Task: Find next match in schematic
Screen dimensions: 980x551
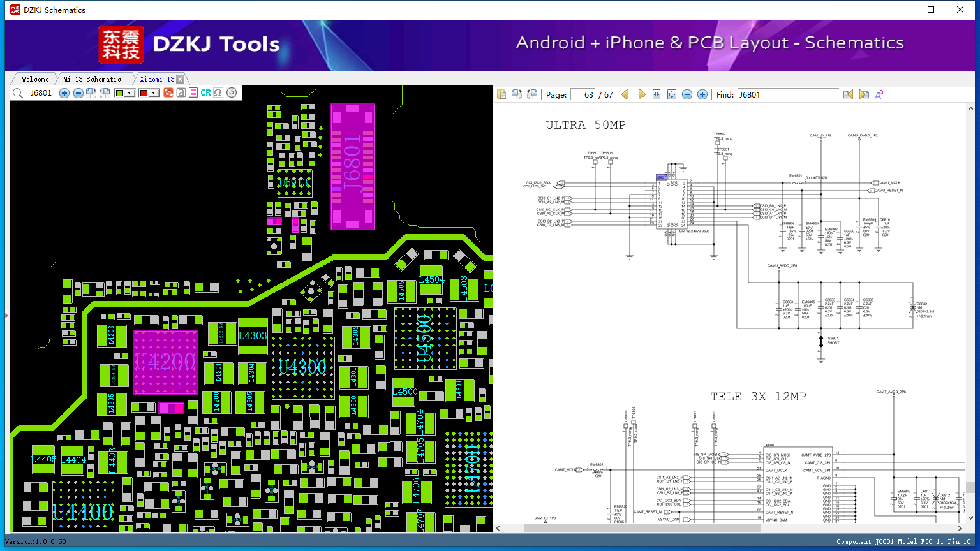Action: (x=864, y=94)
